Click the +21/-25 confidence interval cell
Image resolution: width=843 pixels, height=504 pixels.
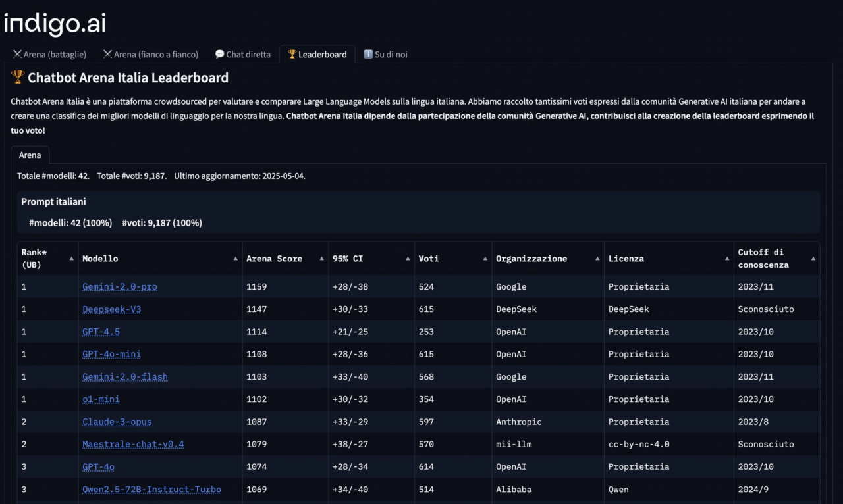tap(371, 332)
